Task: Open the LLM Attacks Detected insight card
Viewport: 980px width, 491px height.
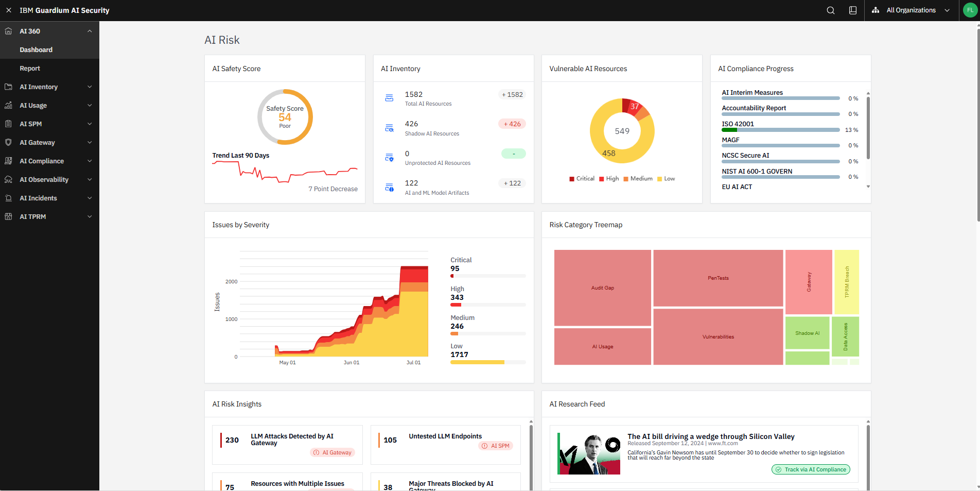Action: pyautogui.click(x=287, y=445)
